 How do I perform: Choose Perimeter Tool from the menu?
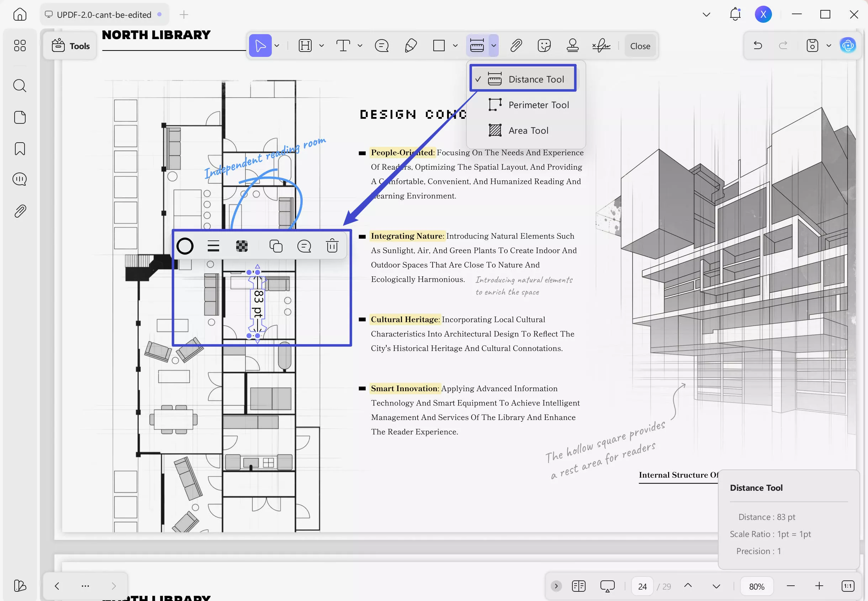coord(538,105)
